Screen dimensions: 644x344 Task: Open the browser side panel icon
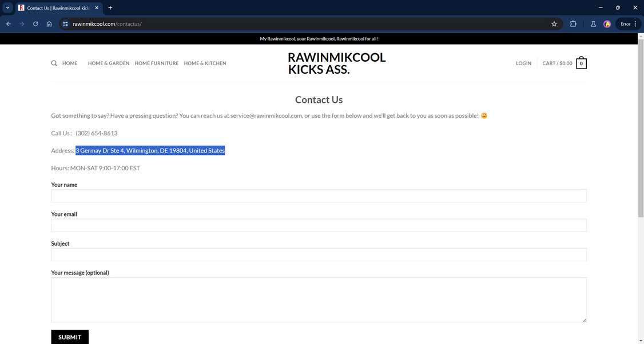573,24
